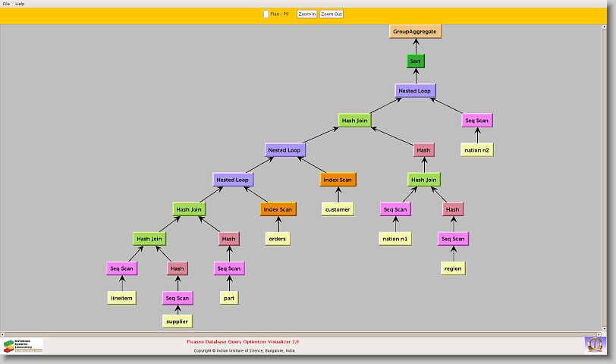Viewport: 616px width, 364px height.
Task: Click the Index Scan node above customer
Action: pos(338,180)
